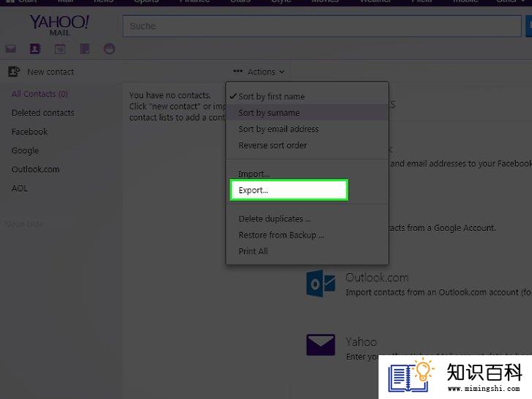Image resolution: width=532 pixels, height=399 pixels.
Task: Open Facebook contacts list
Action: 29,132
